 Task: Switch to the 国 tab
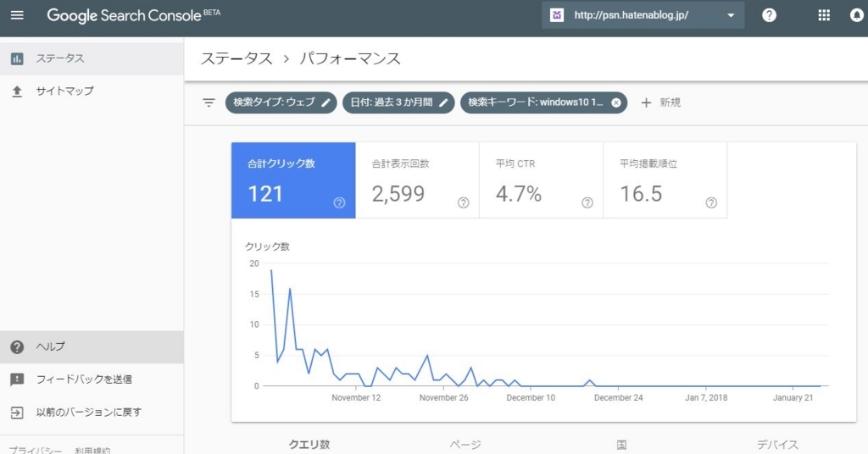tap(621, 445)
